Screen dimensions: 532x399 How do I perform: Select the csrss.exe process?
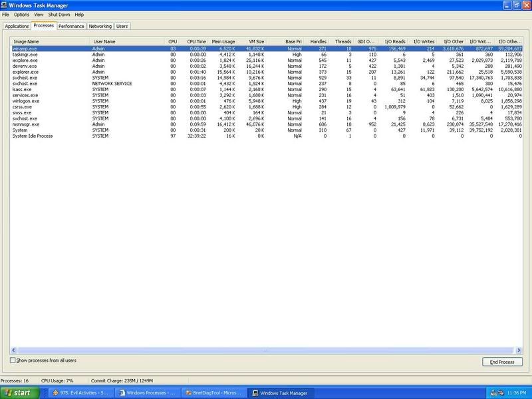click(x=267, y=107)
